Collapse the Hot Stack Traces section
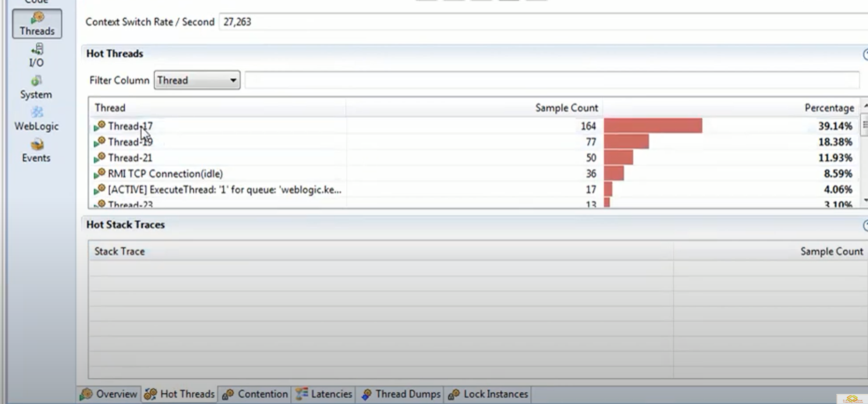This screenshot has width=868, height=404. (865, 225)
